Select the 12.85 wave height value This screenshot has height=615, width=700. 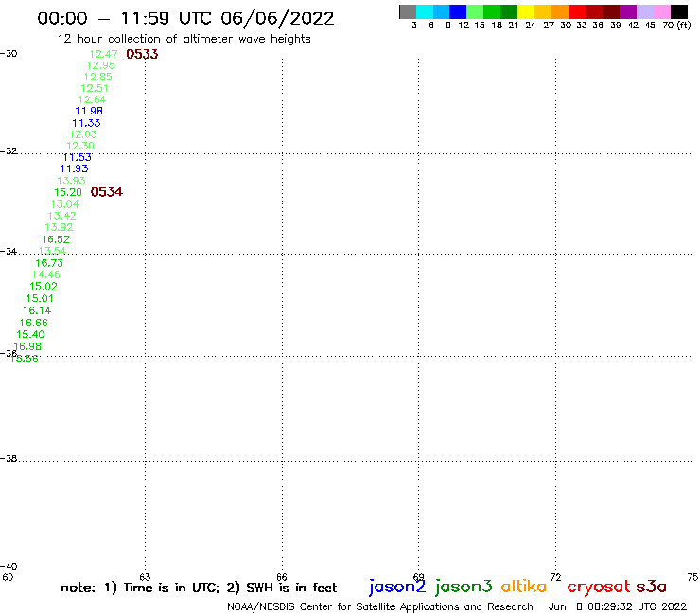point(98,77)
